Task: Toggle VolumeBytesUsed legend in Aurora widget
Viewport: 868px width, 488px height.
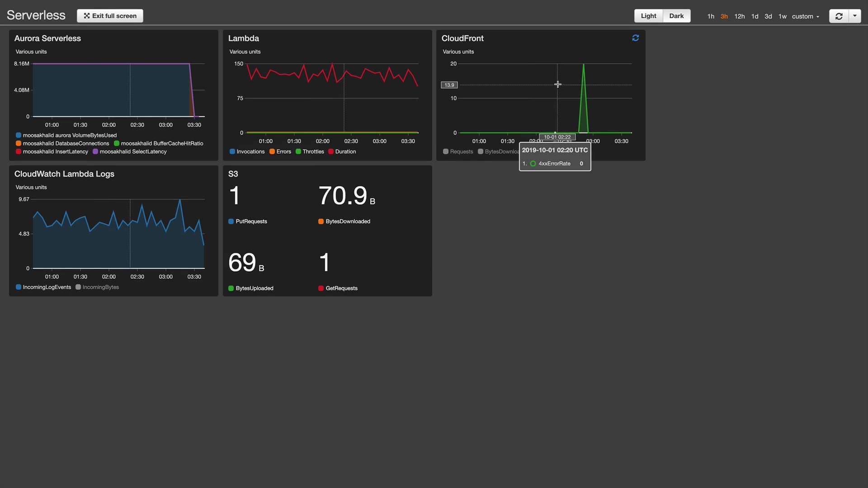Action: (x=69, y=135)
